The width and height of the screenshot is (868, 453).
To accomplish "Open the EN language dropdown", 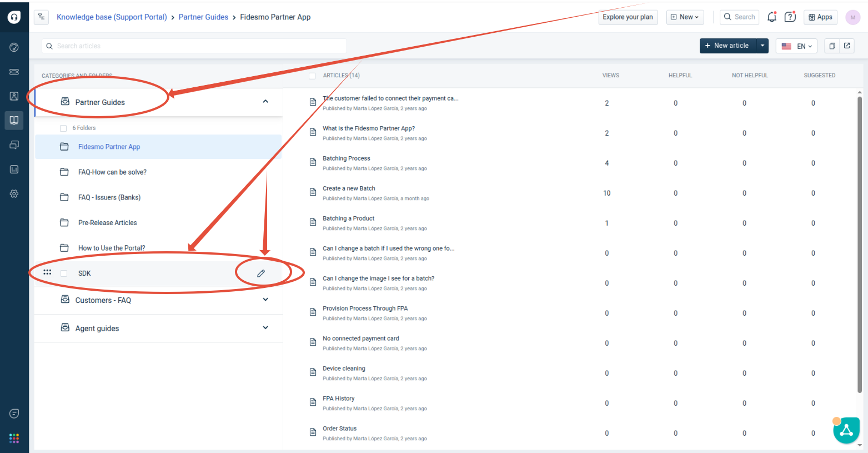I will coord(796,46).
